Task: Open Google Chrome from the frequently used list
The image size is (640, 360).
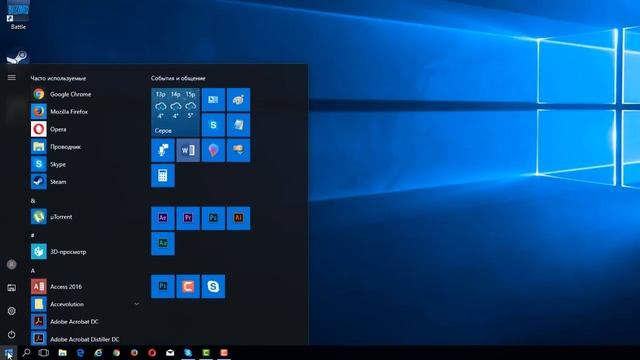Action: click(84, 94)
